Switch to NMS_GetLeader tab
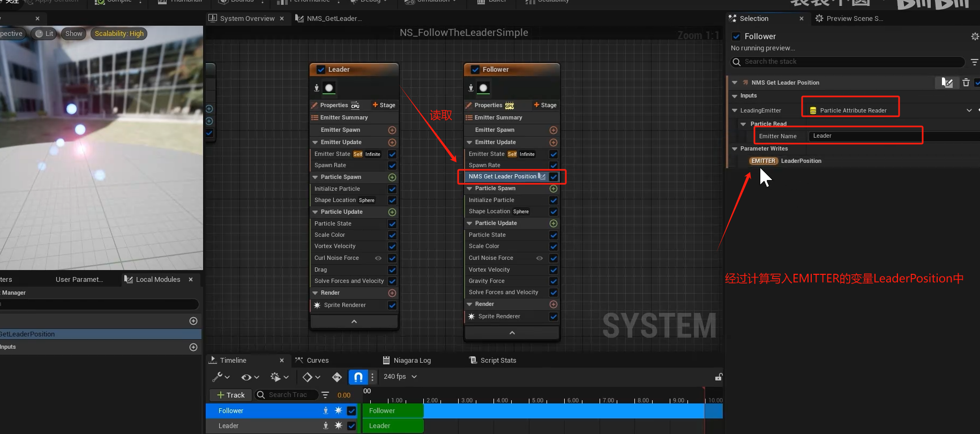 (334, 19)
